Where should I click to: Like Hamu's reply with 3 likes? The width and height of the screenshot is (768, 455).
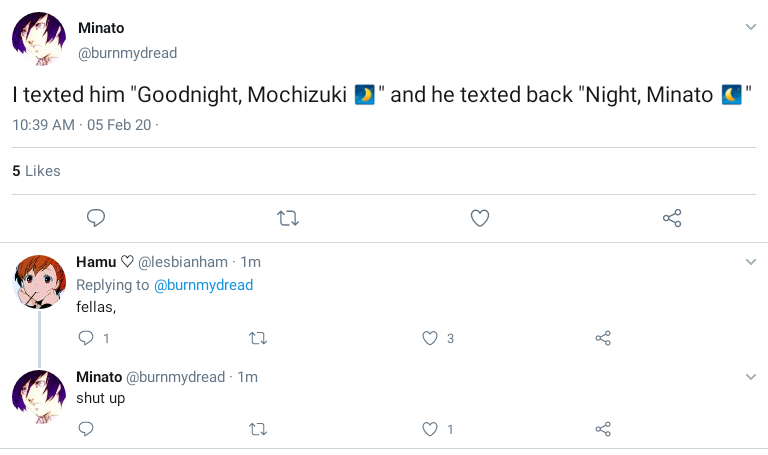(x=430, y=338)
